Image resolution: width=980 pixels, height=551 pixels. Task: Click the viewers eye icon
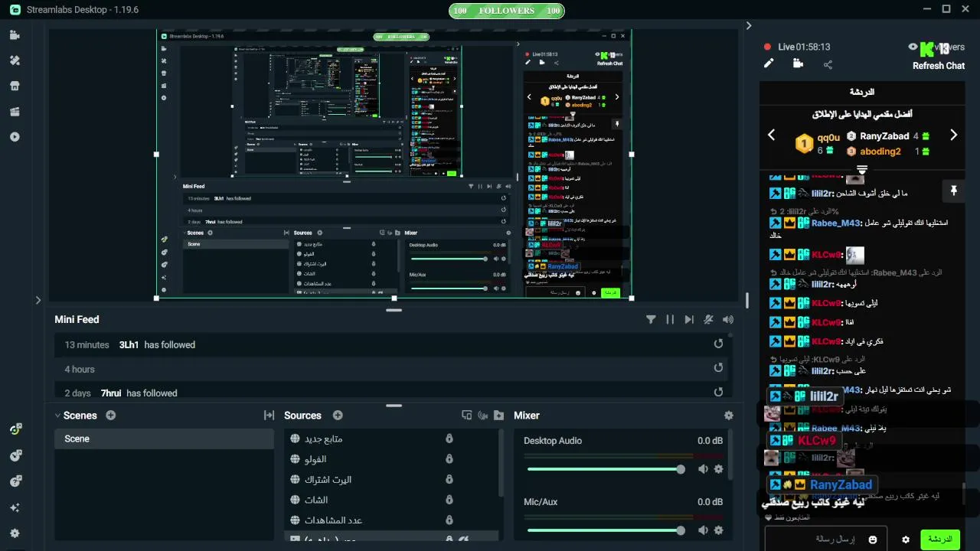pyautogui.click(x=913, y=47)
